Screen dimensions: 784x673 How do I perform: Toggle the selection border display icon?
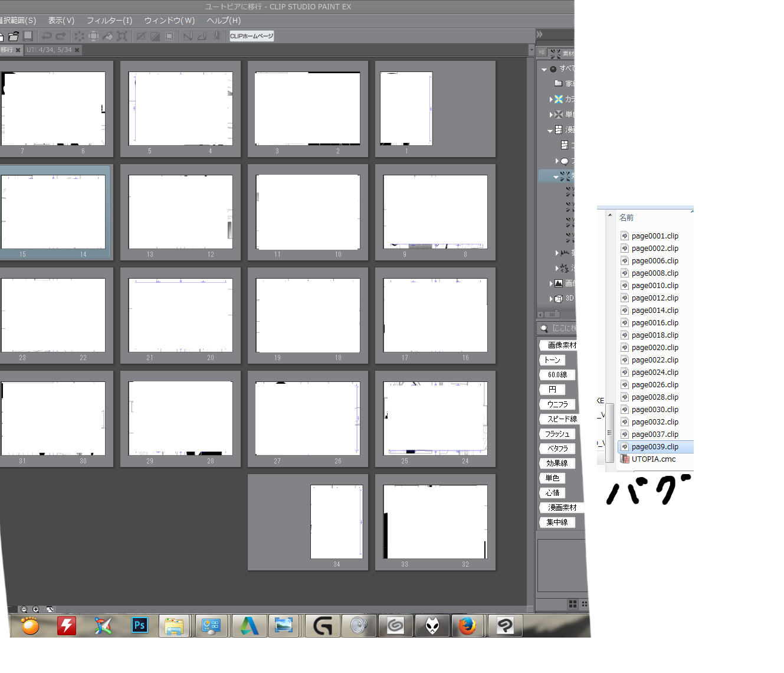[169, 36]
